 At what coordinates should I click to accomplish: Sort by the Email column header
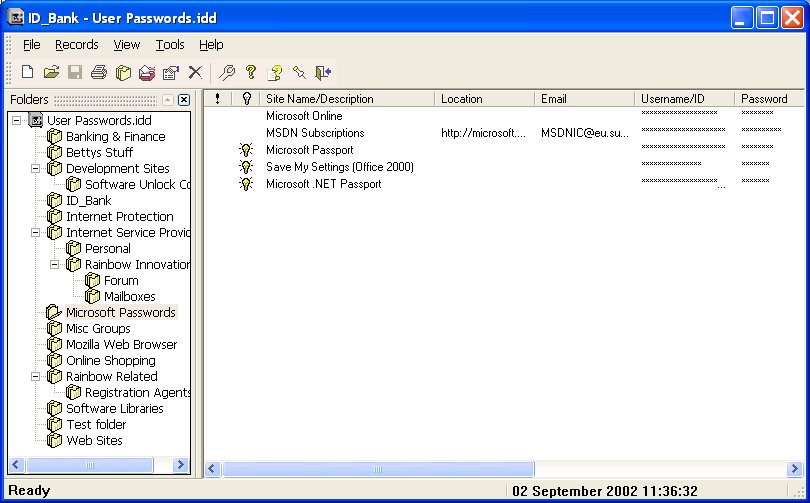click(585, 99)
